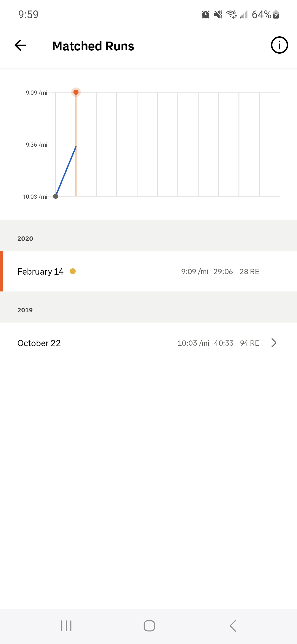
Task: Tap the Wi-Fi status icon
Action: (x=232, y=14)
